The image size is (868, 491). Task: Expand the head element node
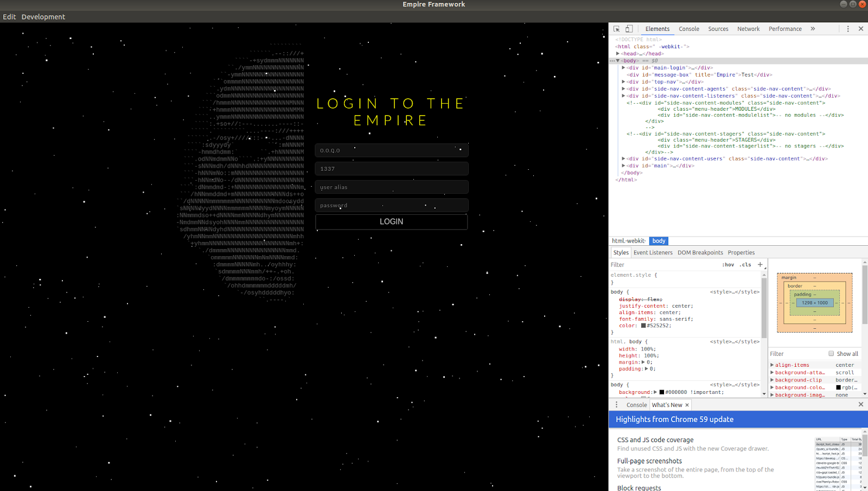tap(618, 54)
